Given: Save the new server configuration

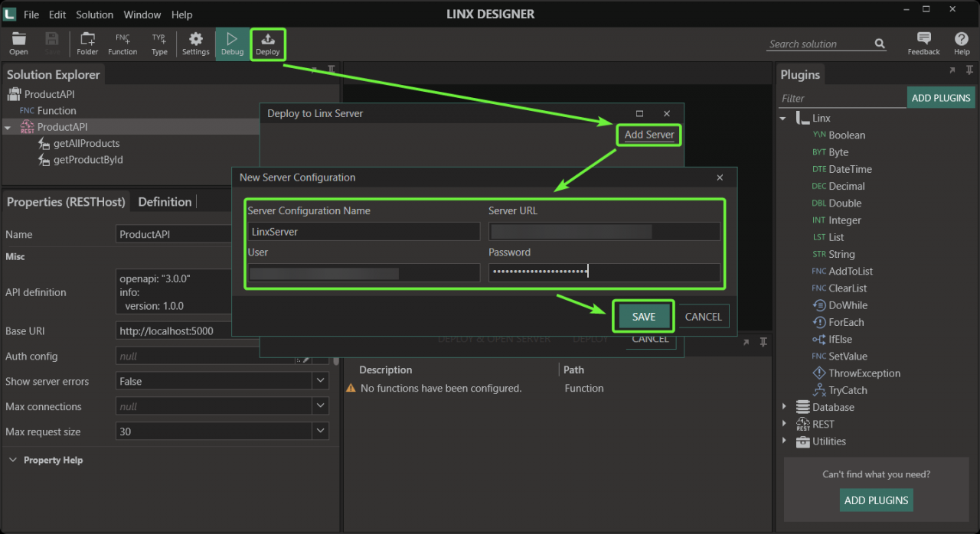Looking at the screenshot, I should 643,316.
